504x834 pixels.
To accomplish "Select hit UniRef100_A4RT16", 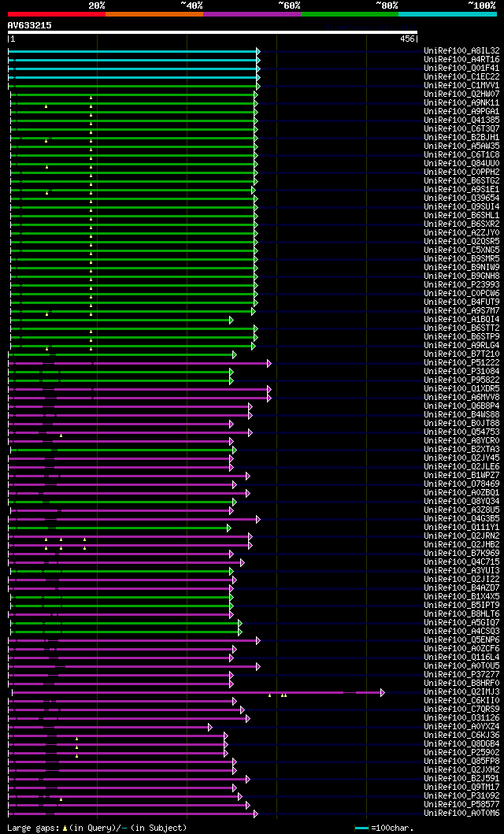I will (461, 60).
